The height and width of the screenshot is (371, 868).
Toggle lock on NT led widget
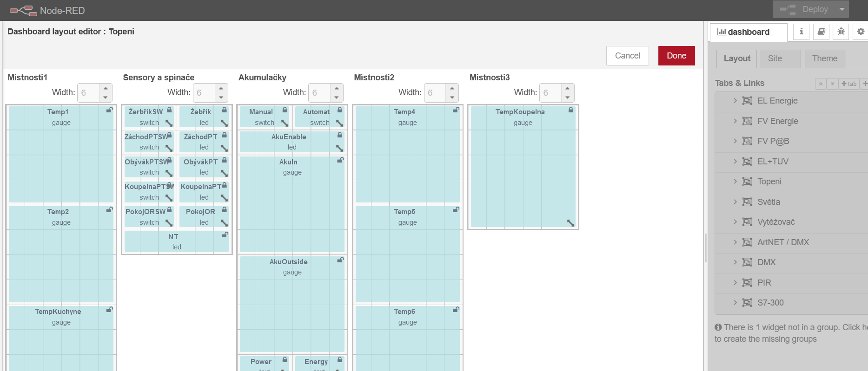tap(225, 235)
